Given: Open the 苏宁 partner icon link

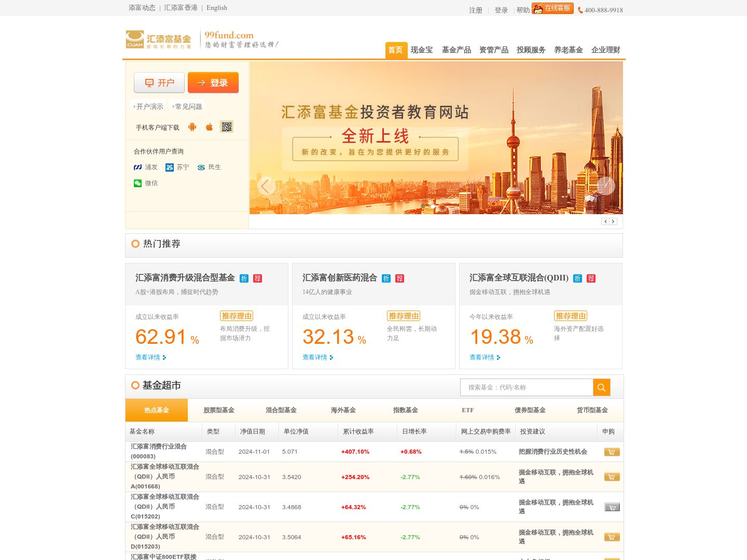Looking at the screenshot, I should point(170,167).
